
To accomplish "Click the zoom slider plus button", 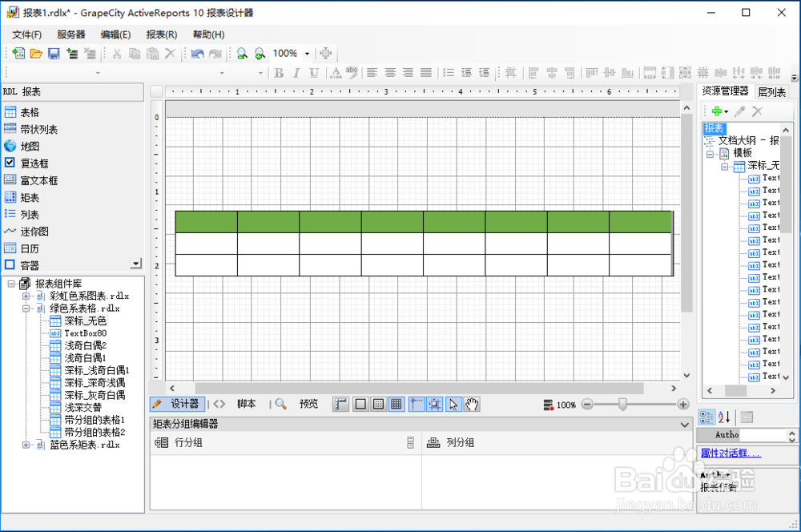I will 683,405.
